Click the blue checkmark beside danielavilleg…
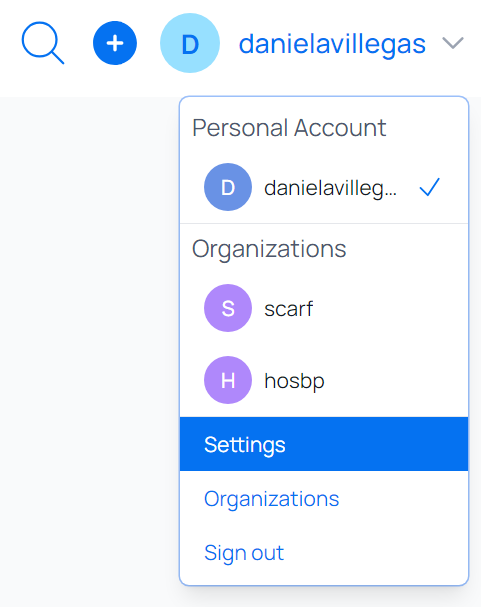481x607 pixels. 430,187
